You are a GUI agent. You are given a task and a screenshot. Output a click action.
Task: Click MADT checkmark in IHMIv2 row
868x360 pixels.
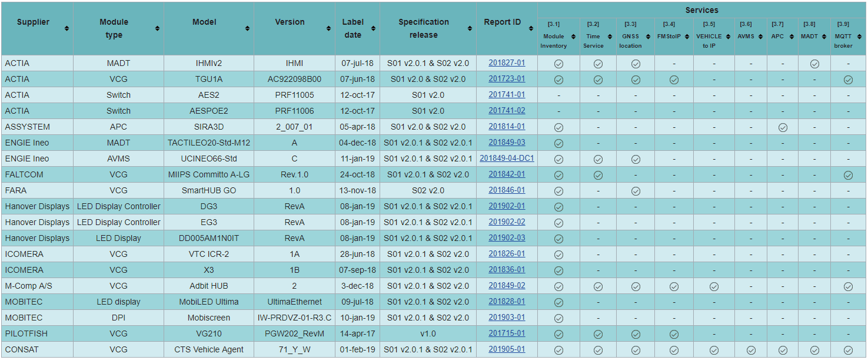click(x=814, y=64)
